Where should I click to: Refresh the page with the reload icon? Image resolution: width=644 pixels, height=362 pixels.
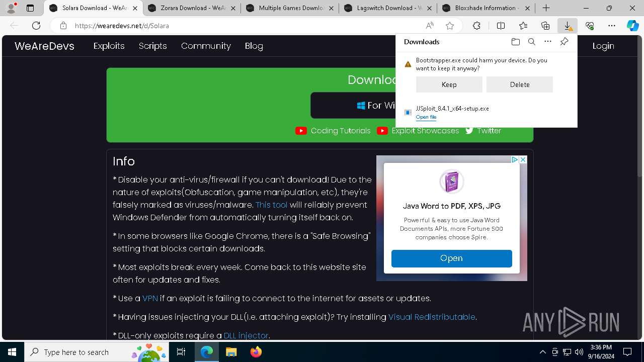tap(36, 26)
